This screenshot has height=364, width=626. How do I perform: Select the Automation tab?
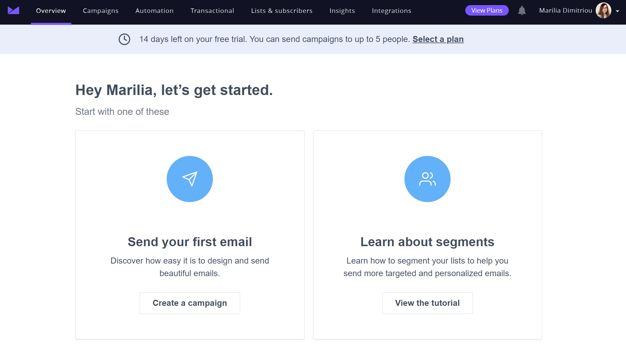click(155, 11)
